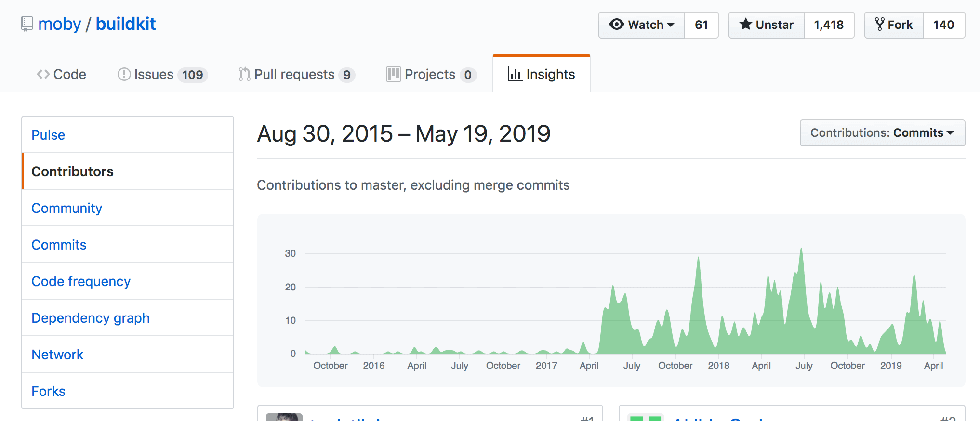
Task: Click the #1 contributor avatar thumbnail
Action: click(284, 417)
